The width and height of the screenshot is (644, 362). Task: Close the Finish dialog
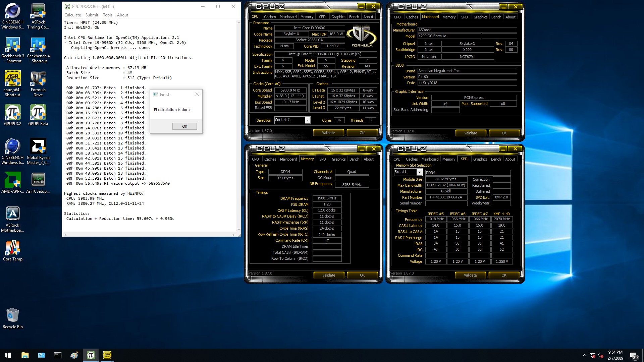point(197,94)
